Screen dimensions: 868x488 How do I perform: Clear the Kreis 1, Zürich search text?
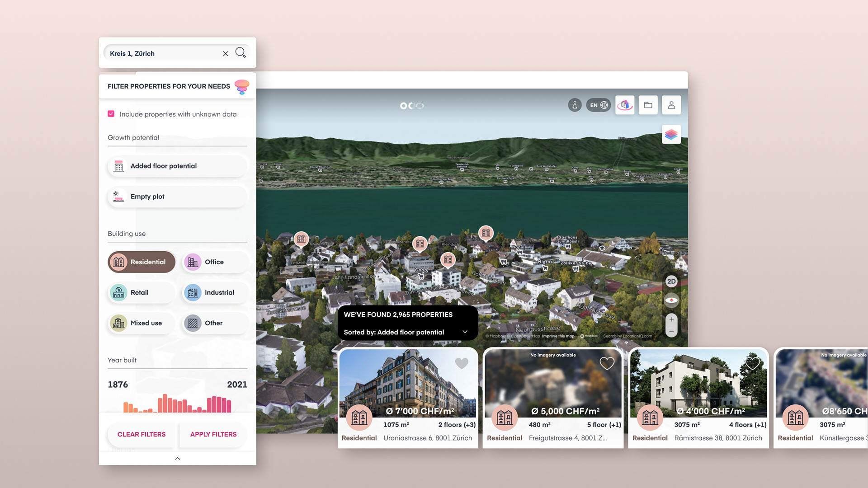coord(226,53)
